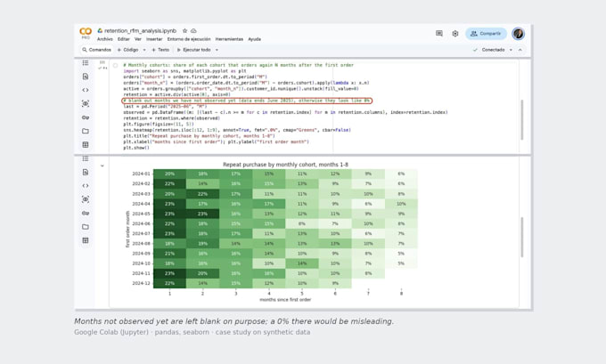Click the code pane vertical scrollbar
The height and width of the screenshot is (364, 606).
pos(521,119)
